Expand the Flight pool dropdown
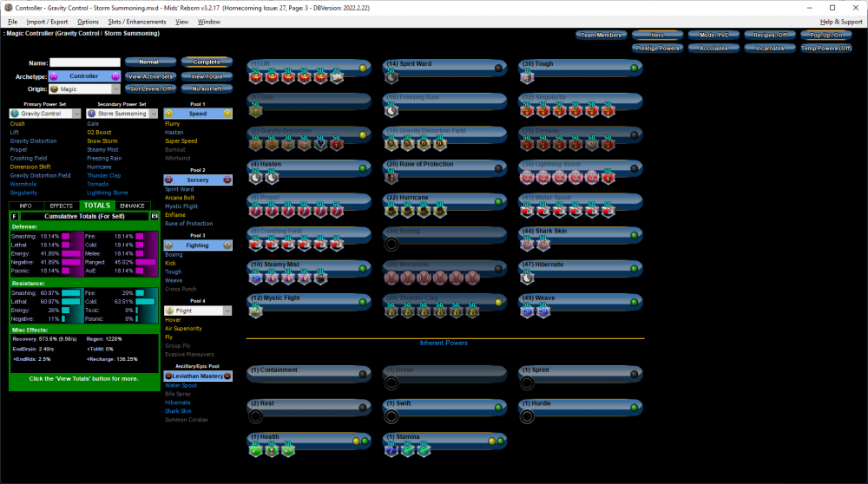 pyautogui.click(x=197, y=310)
